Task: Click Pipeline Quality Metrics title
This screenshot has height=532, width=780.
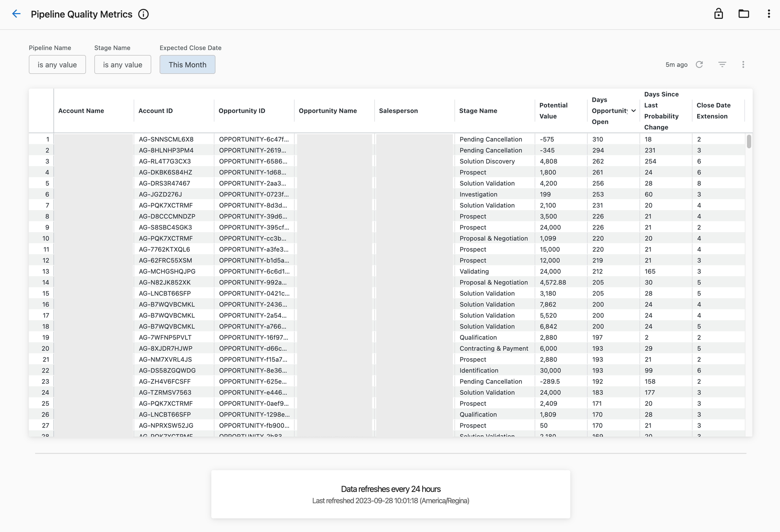Action: click(82, 14)
